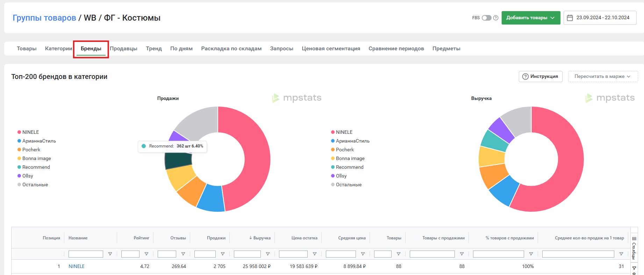This screenshot has height=275, width=644.
Task: Open the Раскладка по складам tab
Action: pos(231,49)
